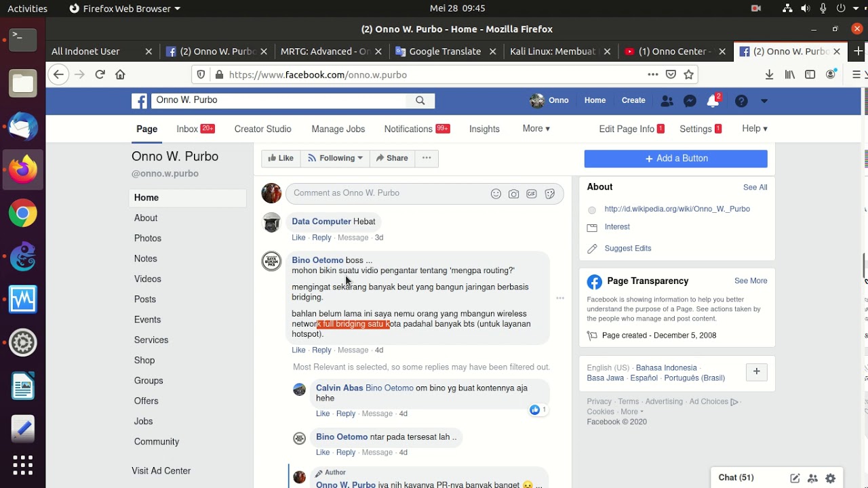Insert an emoji in comment box
Screen dimensions: 868x488
click(496, 194)
